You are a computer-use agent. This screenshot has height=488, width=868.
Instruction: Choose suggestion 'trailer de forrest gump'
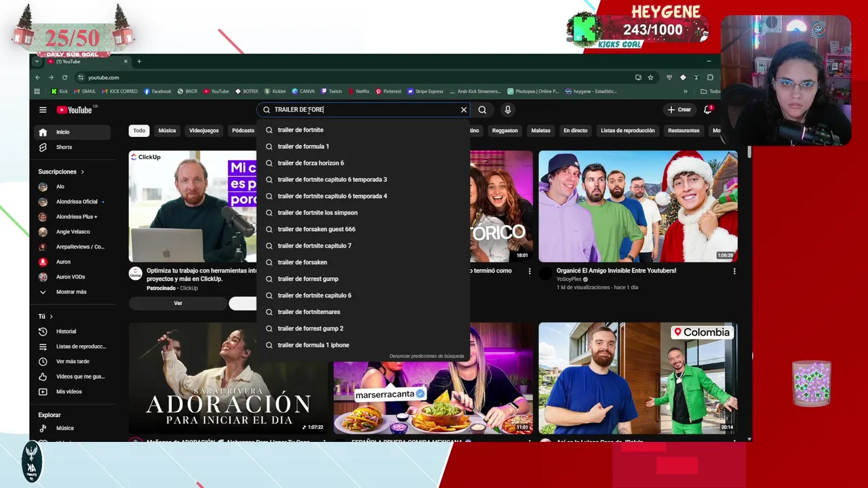coord(363,279)
